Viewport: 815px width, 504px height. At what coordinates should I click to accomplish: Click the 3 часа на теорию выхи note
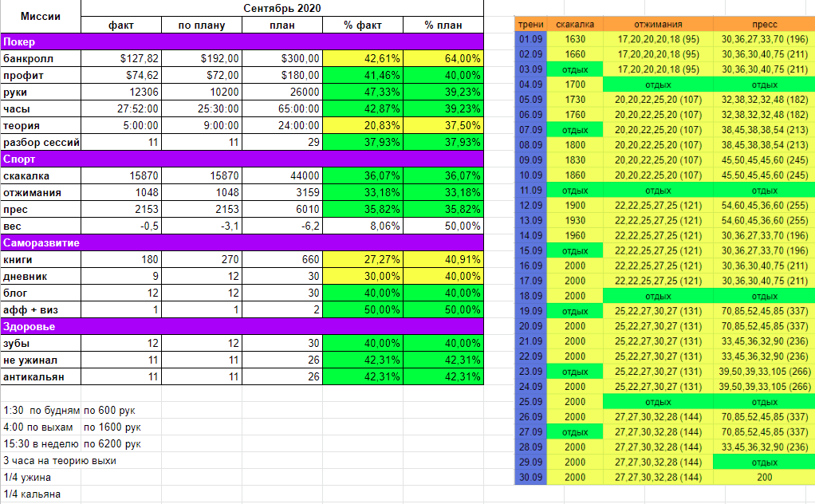pyautogui.click(x=59, y=460)
